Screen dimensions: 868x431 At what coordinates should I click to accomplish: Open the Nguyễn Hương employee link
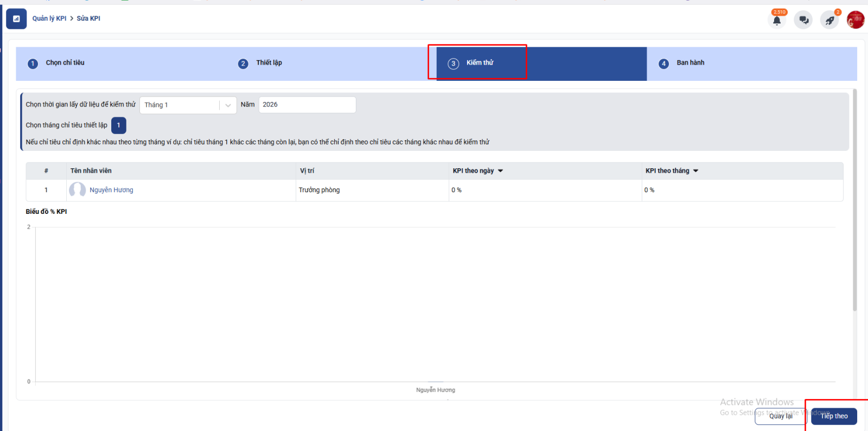pyautogui.click(x=111, y=190)
